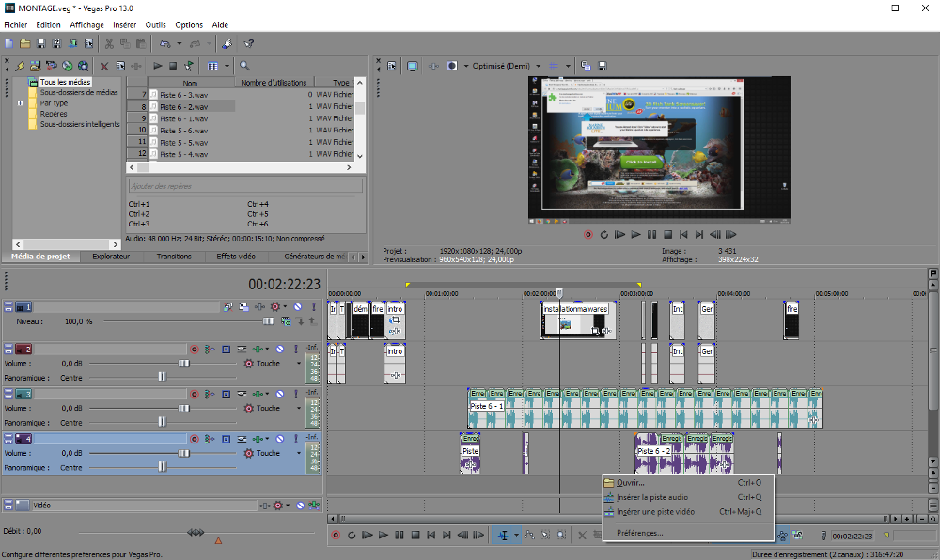The width and height of the screenshot is (940, 560).
Task: Open track 2 automation Touche dropdown
Action: click(299, 363)
